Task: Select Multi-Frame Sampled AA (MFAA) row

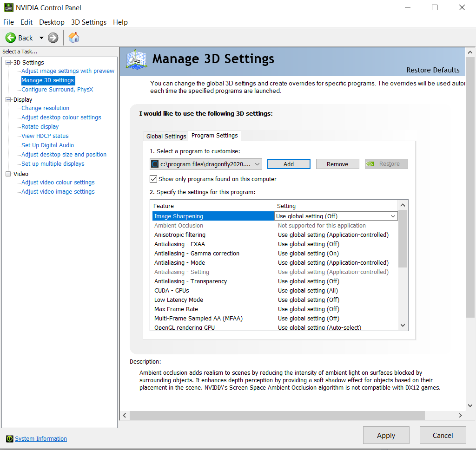Action: pos(275,319)
